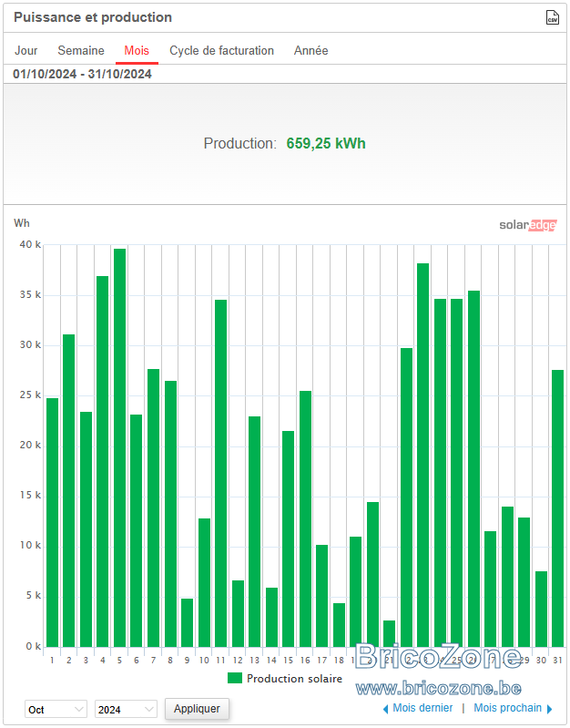Open the Cycle de facturation tab
The width and height of the screenshot is (570, 728).
[221, 50]
